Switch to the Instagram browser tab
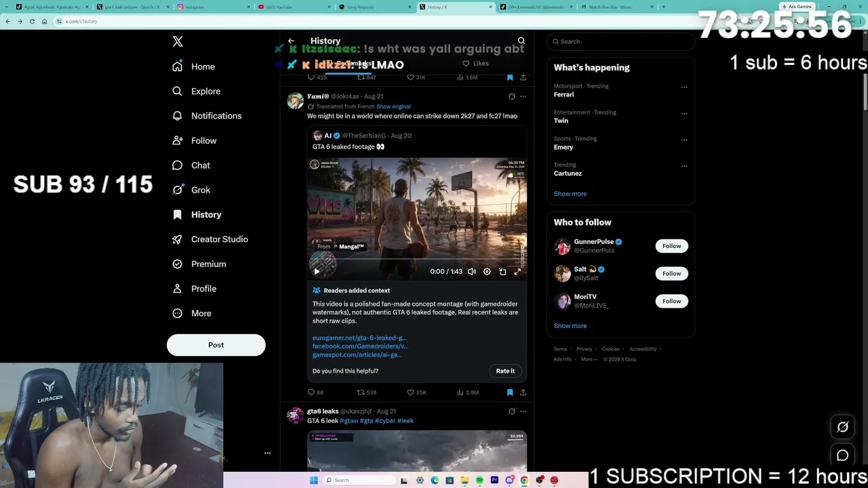Screen dimensions: 868x488 [x=213, y=7]
